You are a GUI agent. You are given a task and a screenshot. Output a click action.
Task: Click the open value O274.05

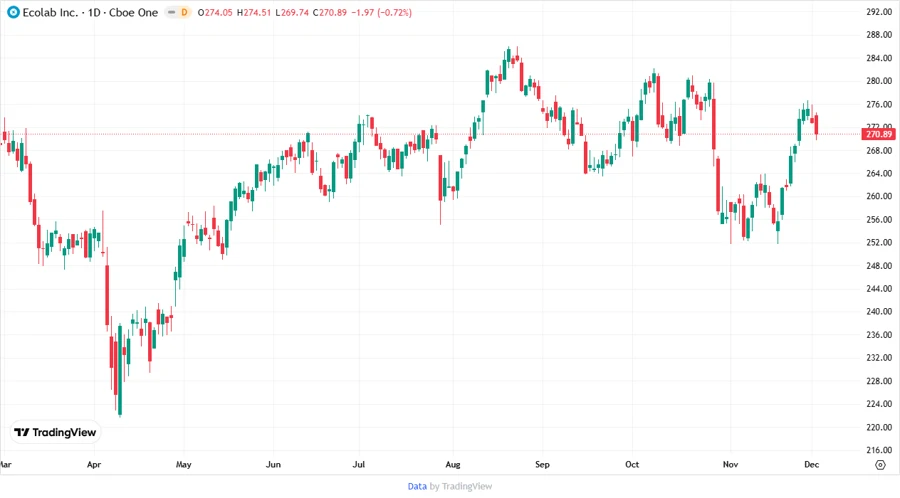pos(215,13)
